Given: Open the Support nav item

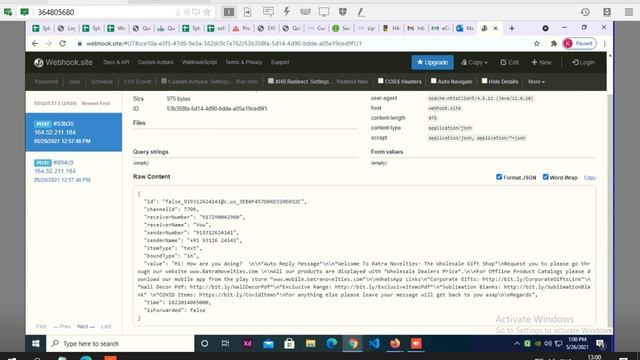Looking at the screenshot, I should pyautogui.click(x=280, y=62).
